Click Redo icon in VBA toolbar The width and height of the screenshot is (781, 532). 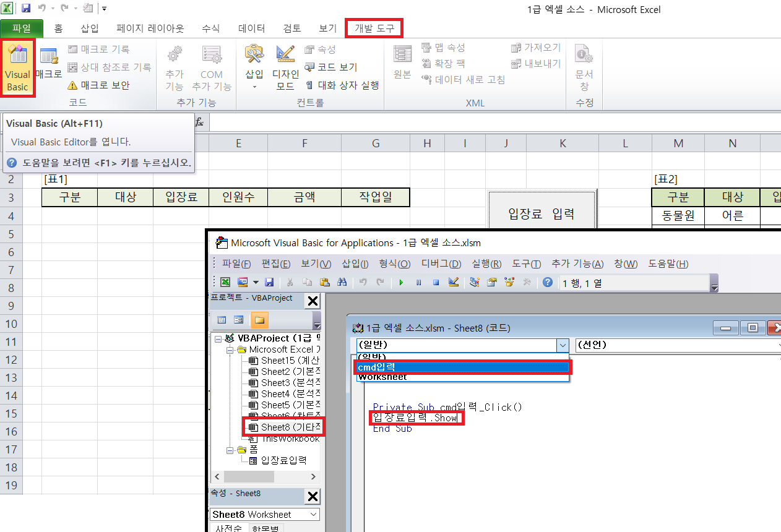380,282
